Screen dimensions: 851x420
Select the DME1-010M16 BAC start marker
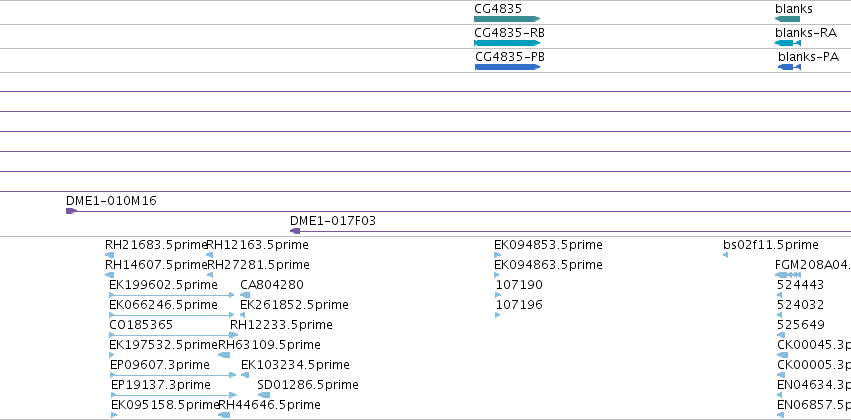[x=72, y=211]
